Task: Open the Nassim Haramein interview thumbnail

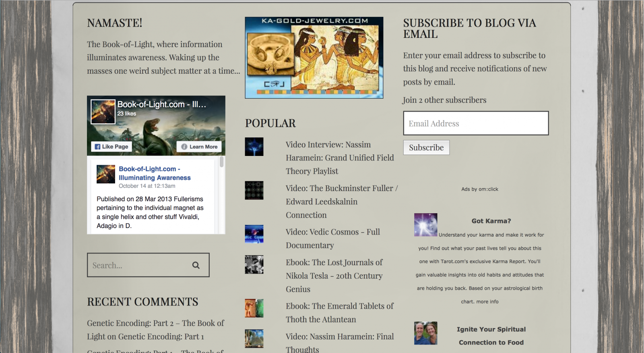Action: pyautogui.click(x=254, y=147)
